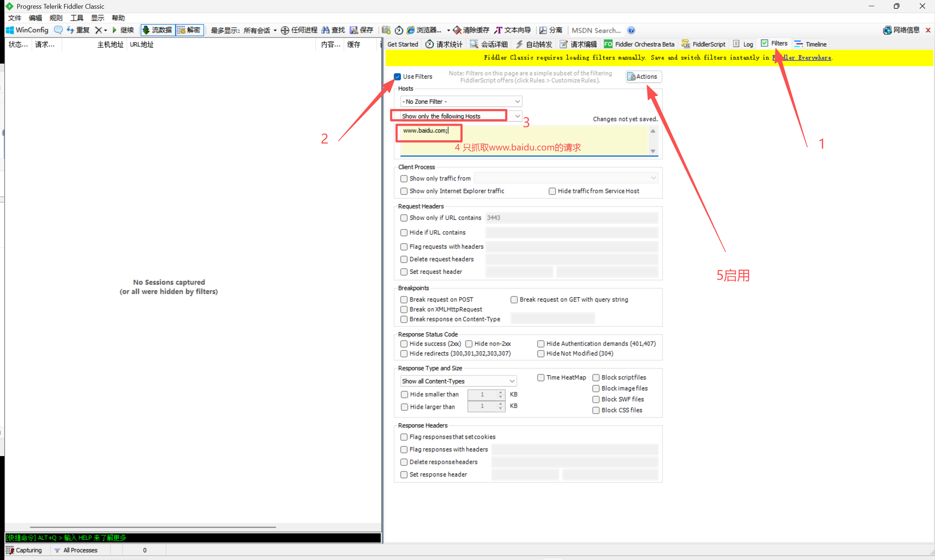
Task: Switch to the FiddlerScript tab
Action: (703, 44)
